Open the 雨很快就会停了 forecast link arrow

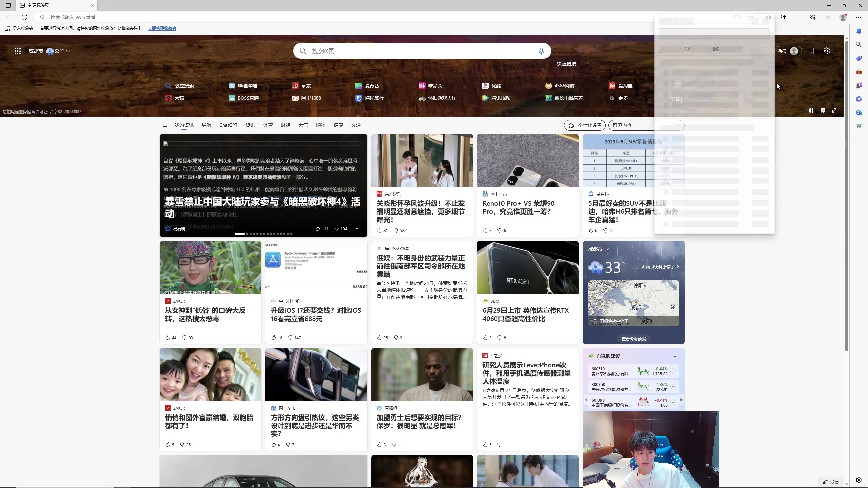(678, 267)
